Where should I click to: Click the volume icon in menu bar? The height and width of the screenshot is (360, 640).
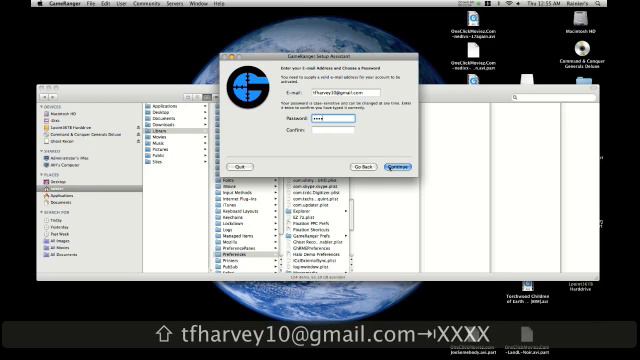coord(518,3)
